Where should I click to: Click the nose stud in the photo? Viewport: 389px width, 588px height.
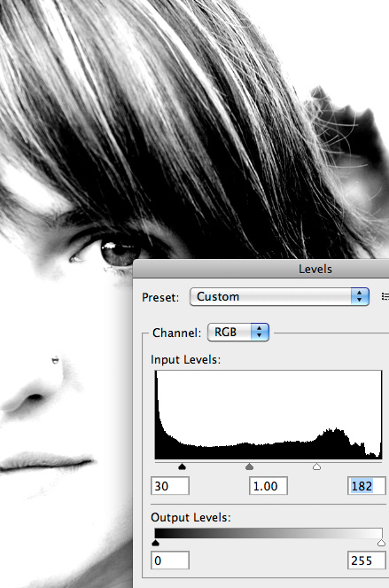click(x=55, y=360)
